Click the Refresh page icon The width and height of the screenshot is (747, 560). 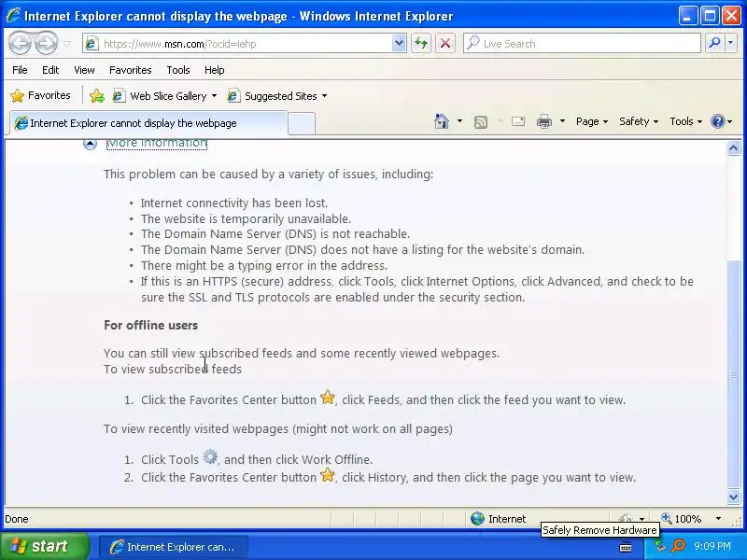click(421, 44)
